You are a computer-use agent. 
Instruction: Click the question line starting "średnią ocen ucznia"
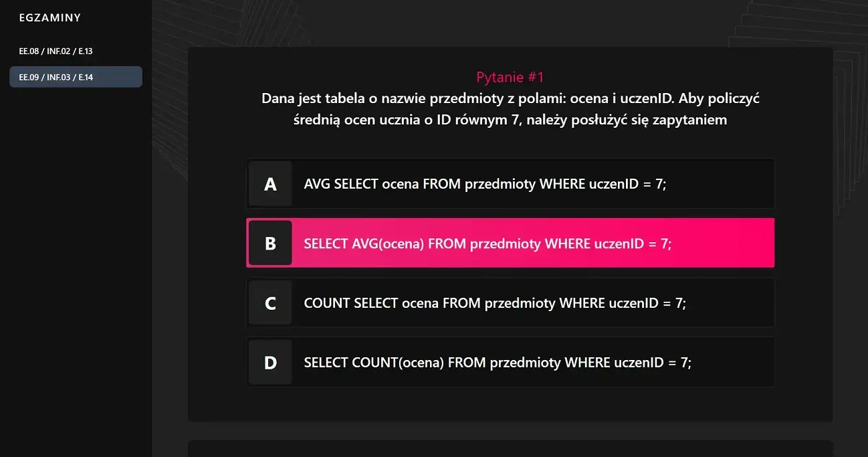[x=510, y=120]
